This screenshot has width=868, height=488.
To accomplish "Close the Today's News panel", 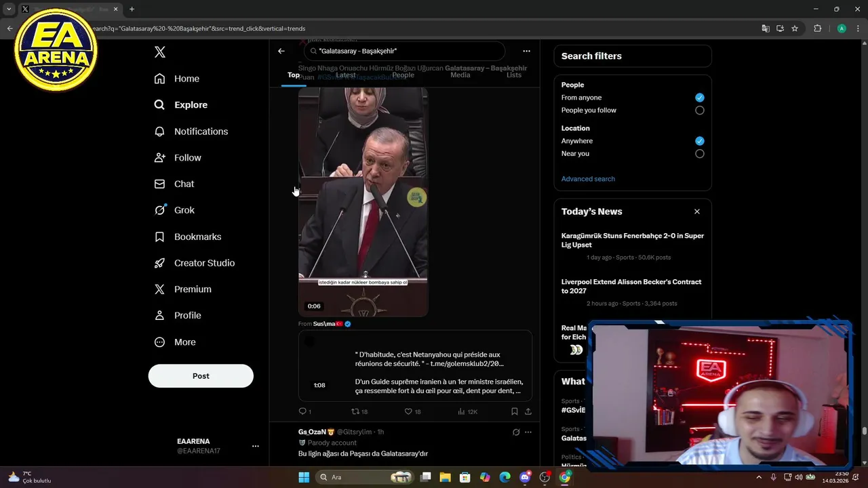I will click(696, 211).
